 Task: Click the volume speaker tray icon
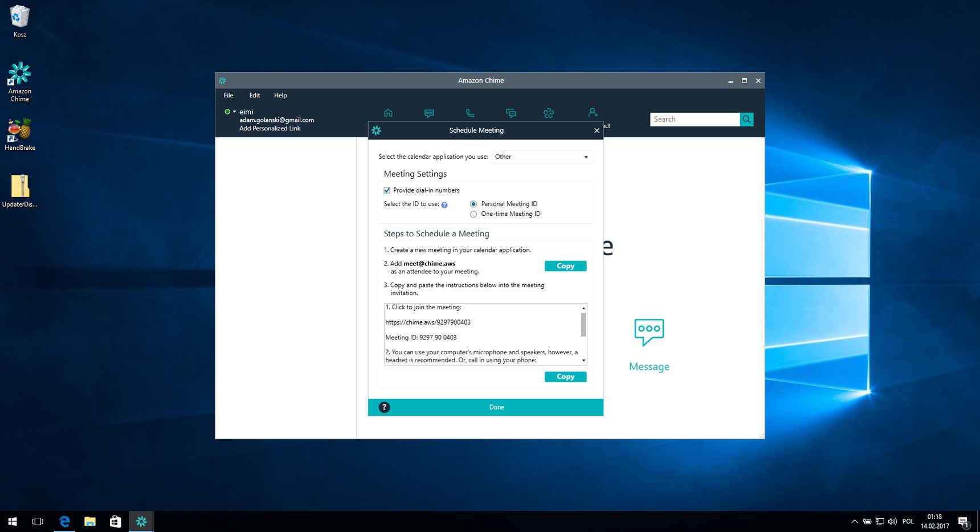point(892,521)
